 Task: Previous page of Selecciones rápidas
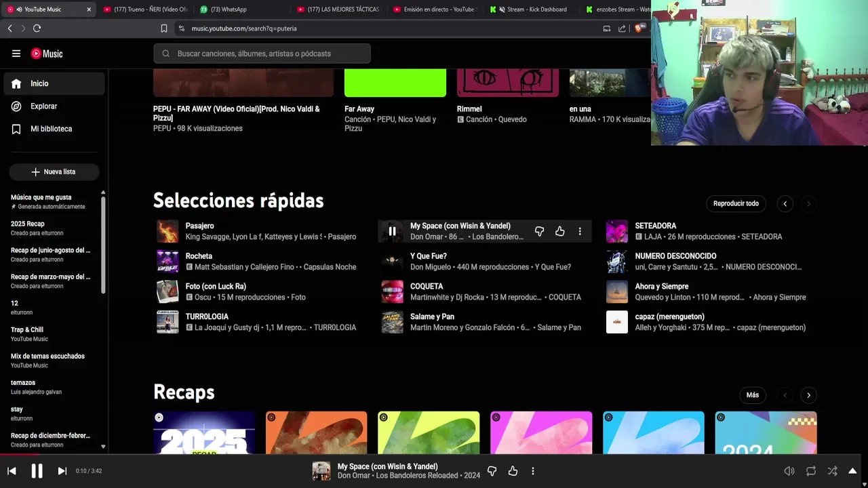[x=785, y=203]
